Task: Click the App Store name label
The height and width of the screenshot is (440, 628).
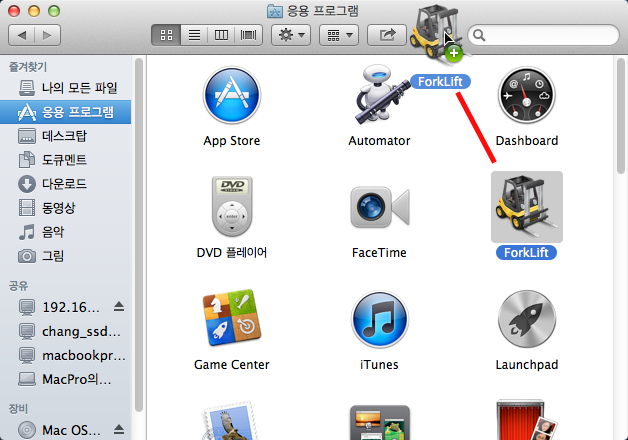Action: click(x=232, y=141)
